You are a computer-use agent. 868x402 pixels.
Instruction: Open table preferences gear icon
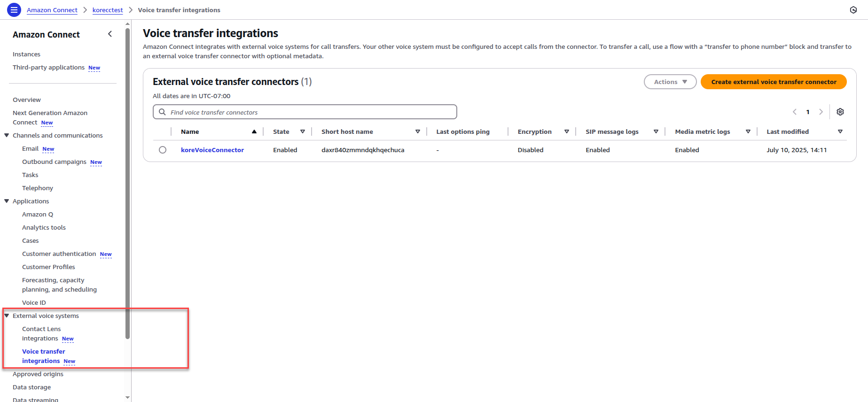pyautogui.click(x=840, y=112)
